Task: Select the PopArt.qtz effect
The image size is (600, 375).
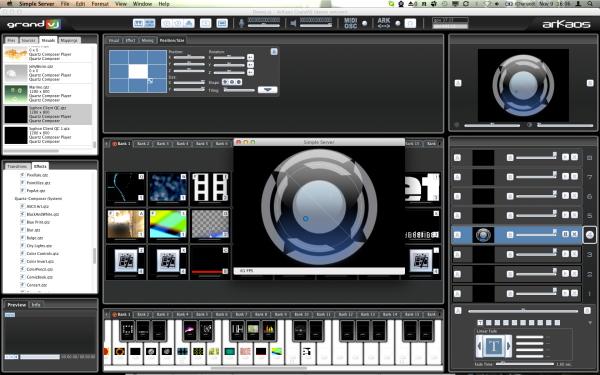Action: (36, 191)
